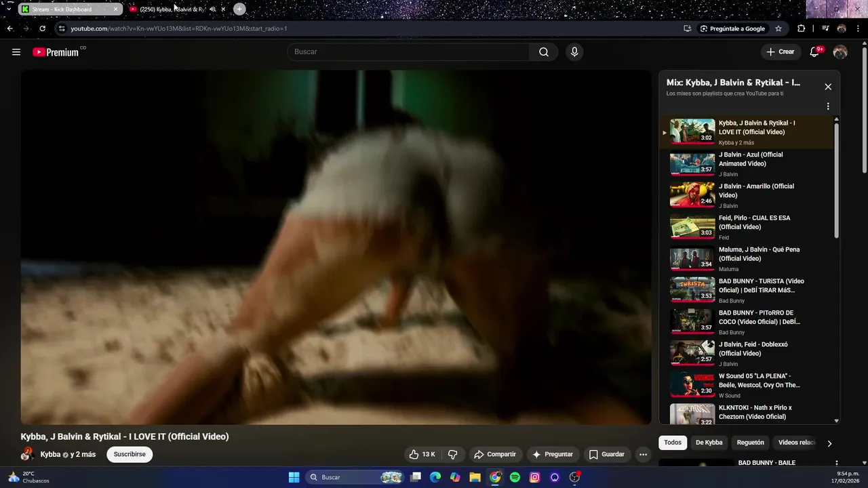Open Instagram from the taskbar
This screenshot has width=868, height=488.
point(534,477)
